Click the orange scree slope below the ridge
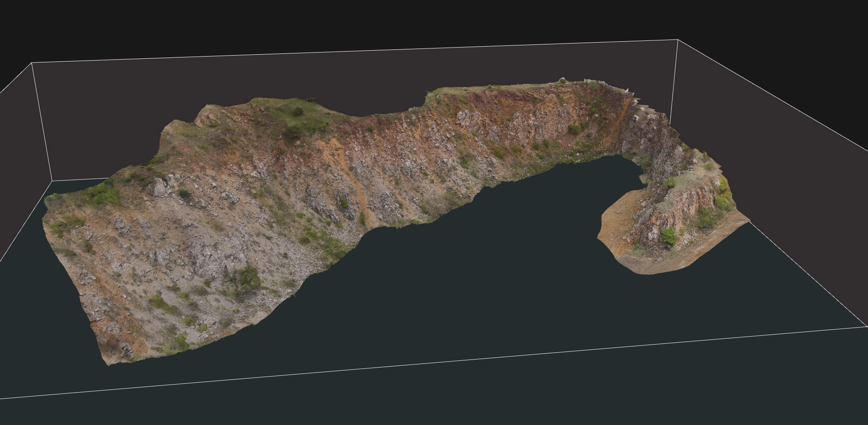Viewport: 868px width, 425px height. (x=332, y=148)
